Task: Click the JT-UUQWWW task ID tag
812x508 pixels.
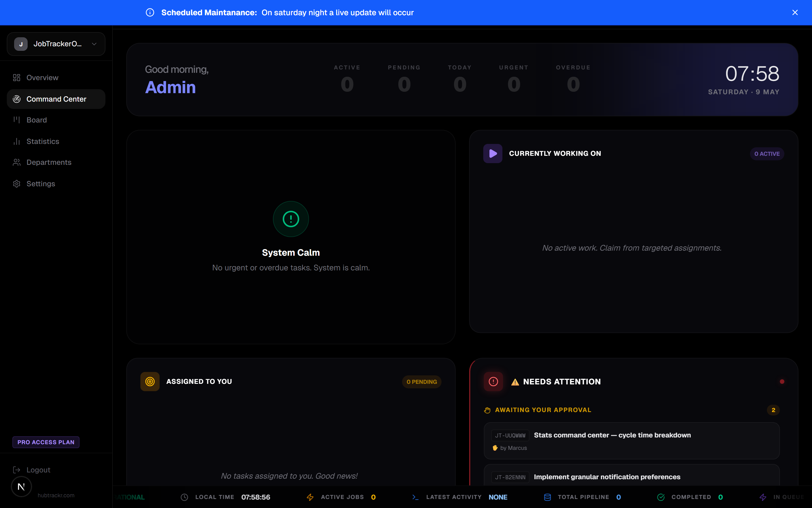Action: point(510,435)
